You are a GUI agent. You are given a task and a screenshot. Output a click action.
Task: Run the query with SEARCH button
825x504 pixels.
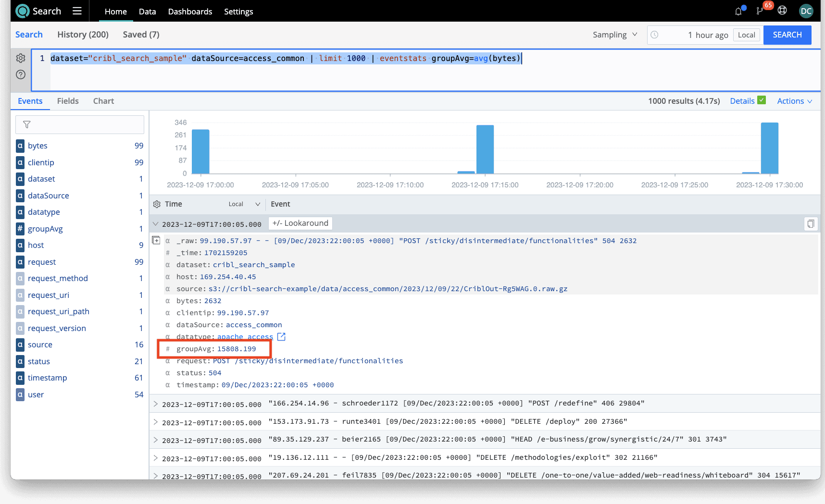[787, 35]
